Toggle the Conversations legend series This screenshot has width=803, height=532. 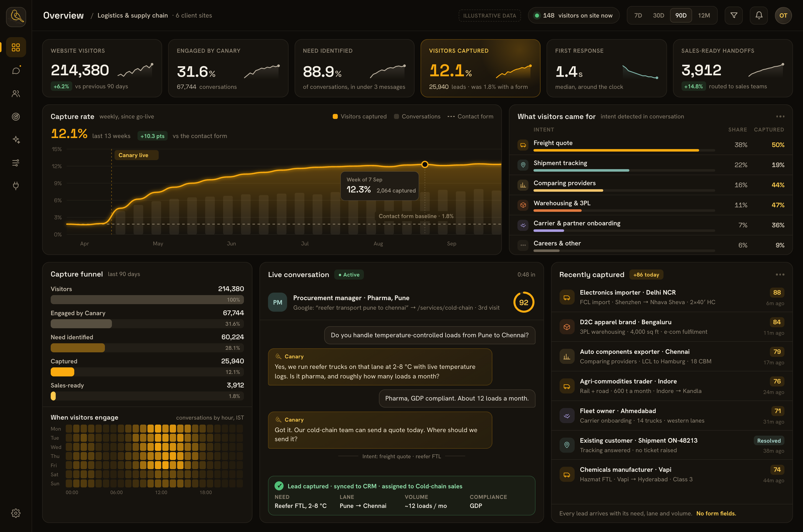417,116
